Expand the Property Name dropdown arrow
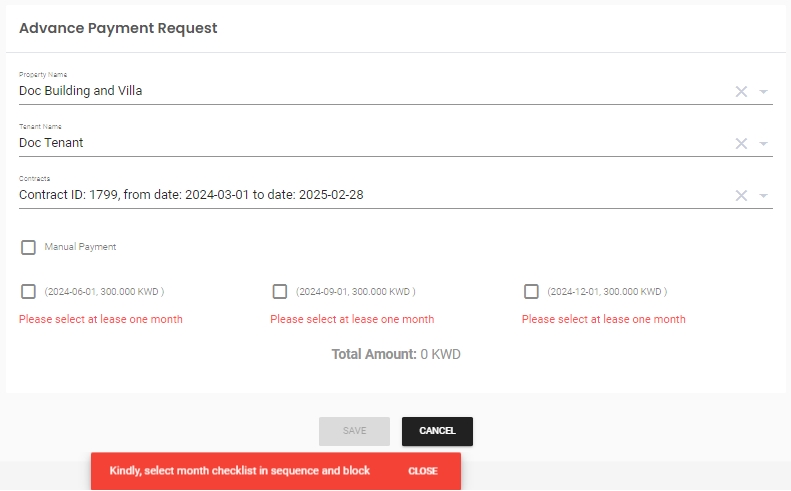 click(763, 91)
